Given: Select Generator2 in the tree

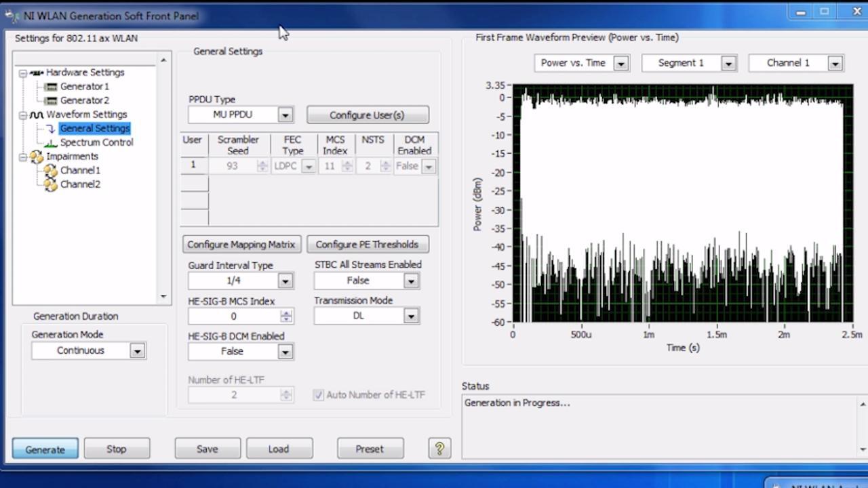Looking at the screenshot, I should (84, 100).
